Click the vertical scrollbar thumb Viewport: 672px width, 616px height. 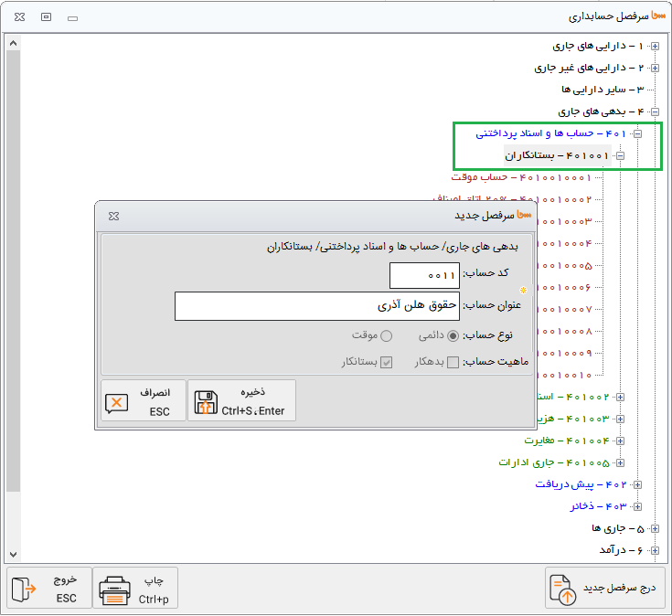14,271
